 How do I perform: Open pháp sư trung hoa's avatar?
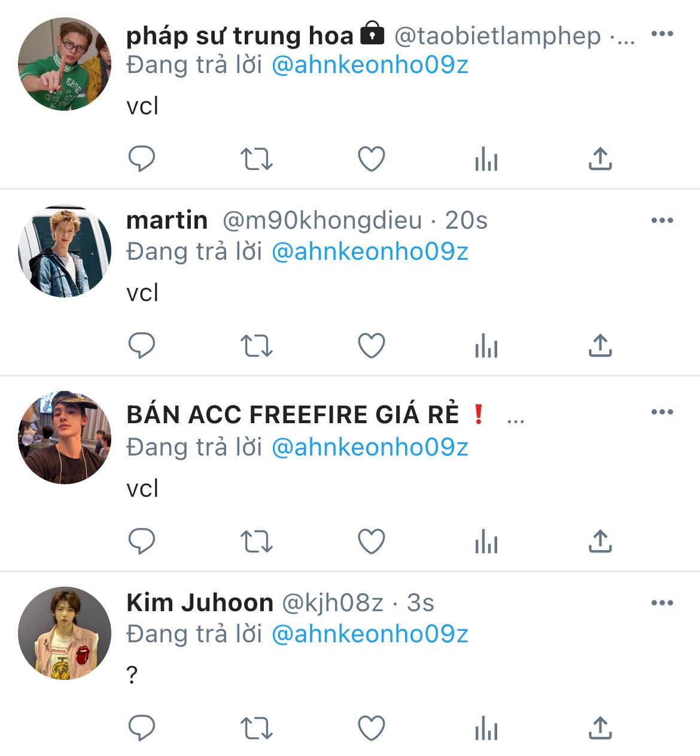65,64
